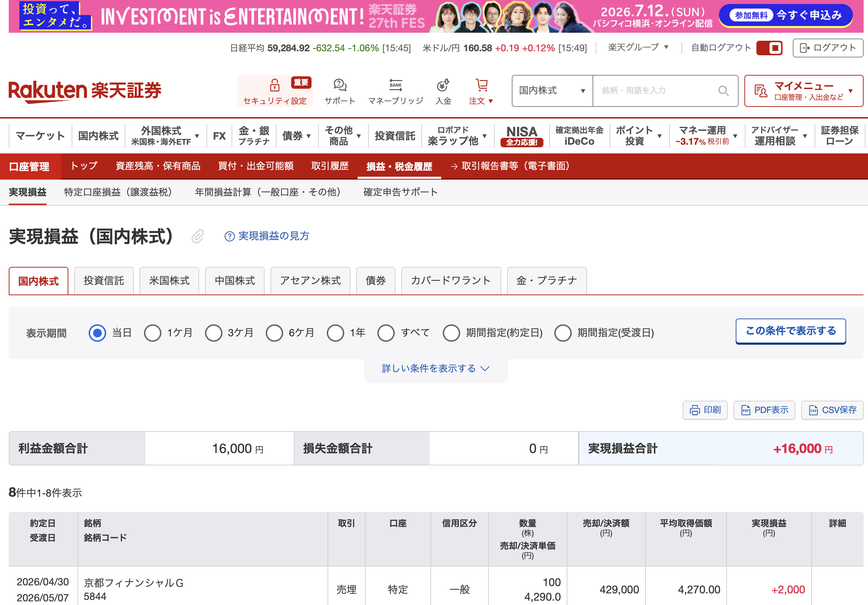Switch to the 米国株式 tab
The width and height of the screenshot is (868, 605).
[169, 281]
